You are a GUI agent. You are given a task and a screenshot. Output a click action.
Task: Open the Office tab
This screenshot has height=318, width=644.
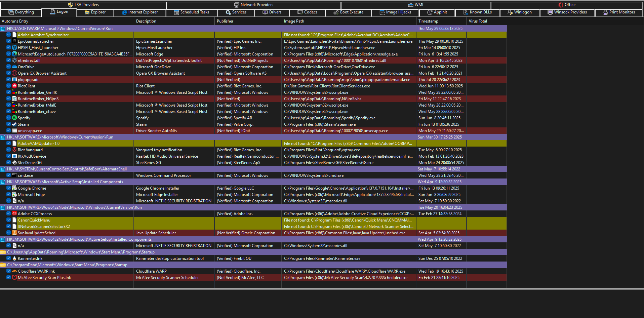tap(567, 5)
